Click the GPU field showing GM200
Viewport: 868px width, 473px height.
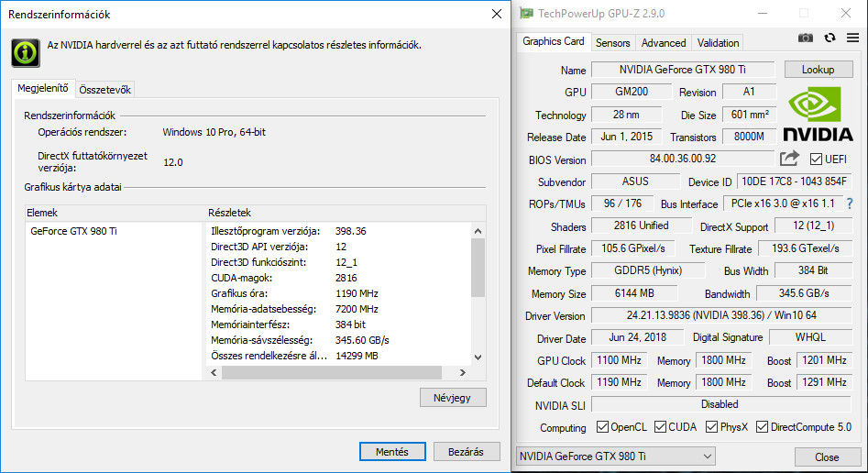point(632,92)
